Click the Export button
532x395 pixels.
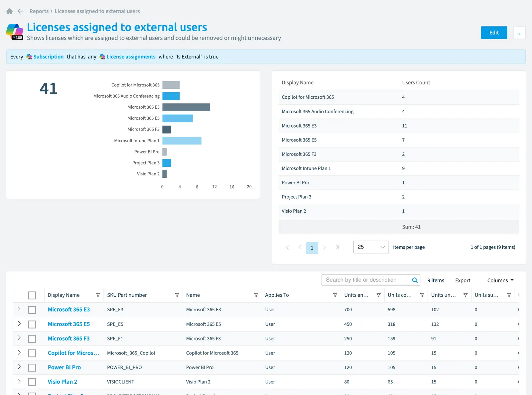pos(463,280)
